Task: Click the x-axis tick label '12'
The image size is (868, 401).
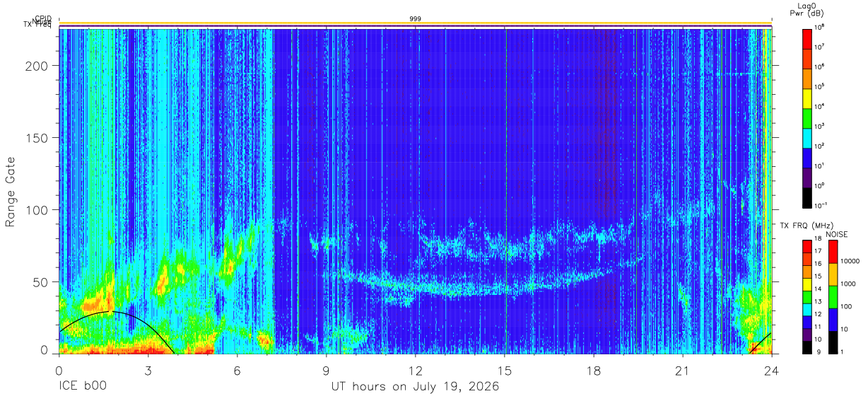Action: click(416, 371)
